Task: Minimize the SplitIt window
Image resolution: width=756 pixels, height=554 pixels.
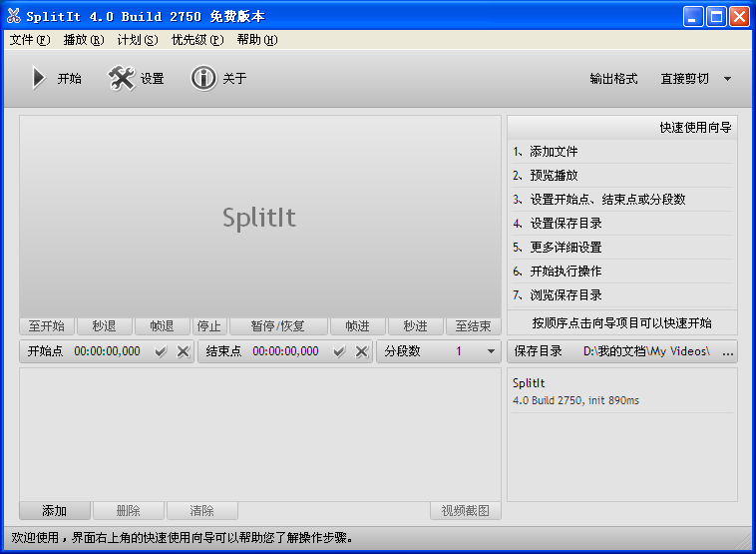Action: coord(693,17)
